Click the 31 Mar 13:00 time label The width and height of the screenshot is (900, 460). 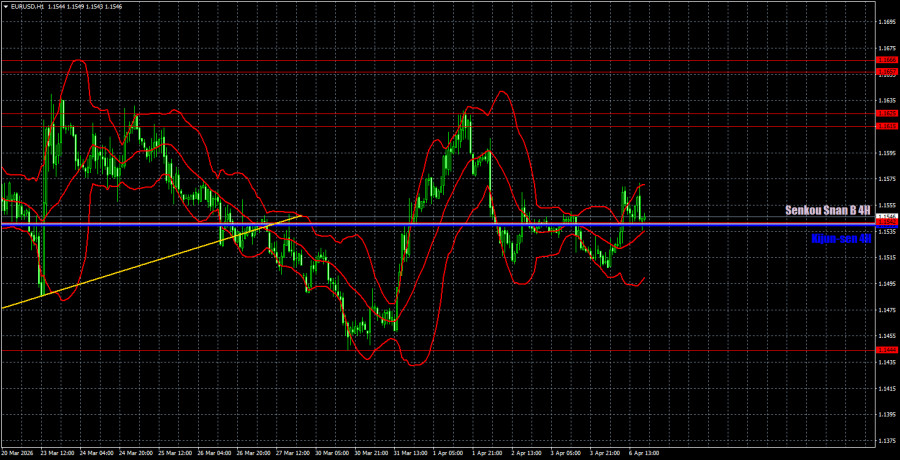[x=410, y=453]
